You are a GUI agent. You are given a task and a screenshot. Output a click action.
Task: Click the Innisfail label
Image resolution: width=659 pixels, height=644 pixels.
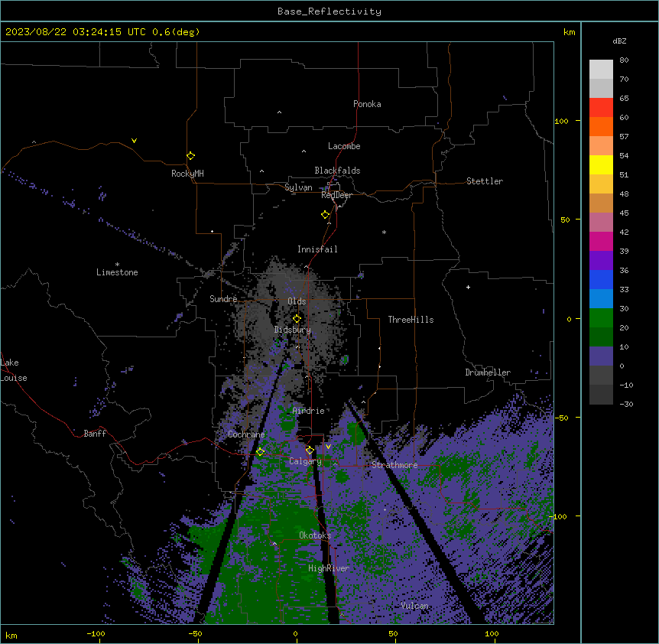[x=317, y=249]
